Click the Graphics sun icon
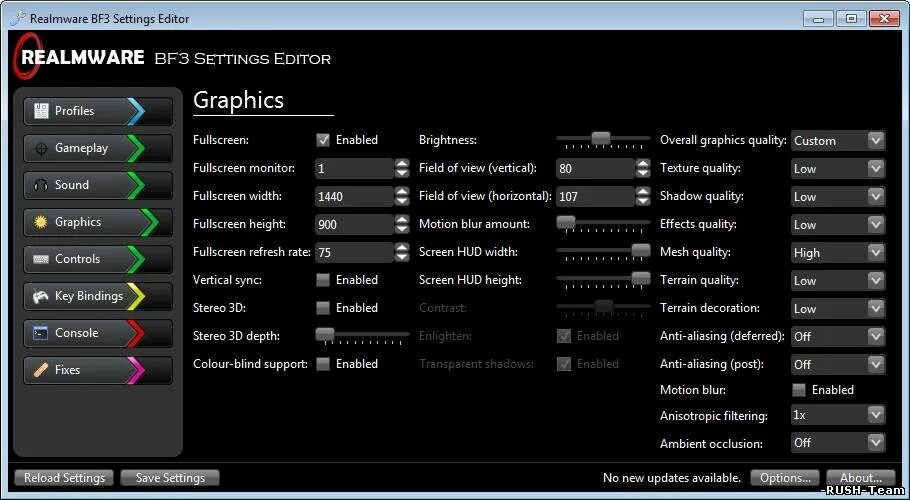The height and width of the screenshot is (500, 910). pos(41,222)
